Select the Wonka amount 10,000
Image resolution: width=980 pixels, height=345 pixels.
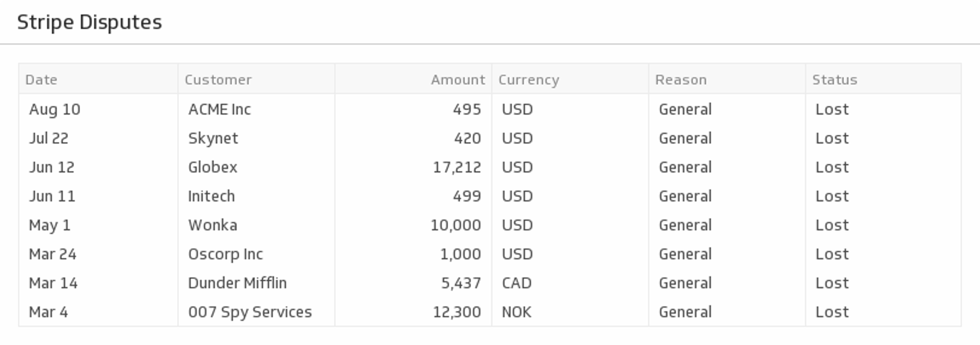pyautogui.click(x=455, y=225)
